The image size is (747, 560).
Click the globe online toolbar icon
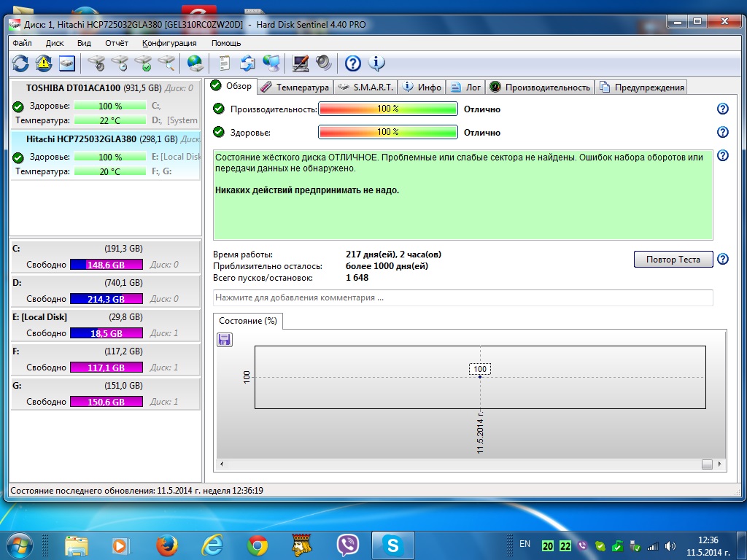(194, 63)
